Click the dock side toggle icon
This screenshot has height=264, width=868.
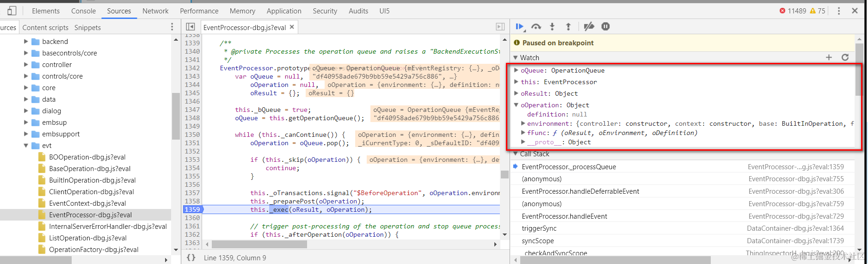point(12,11)
